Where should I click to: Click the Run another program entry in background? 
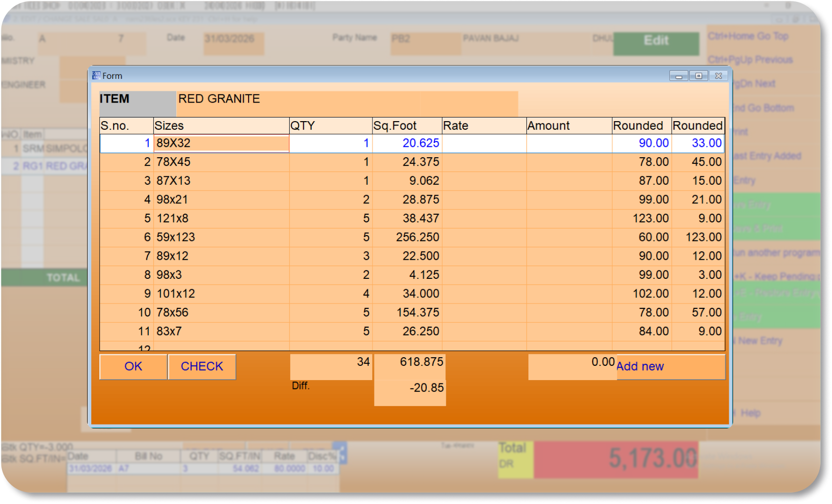[777, 252]
